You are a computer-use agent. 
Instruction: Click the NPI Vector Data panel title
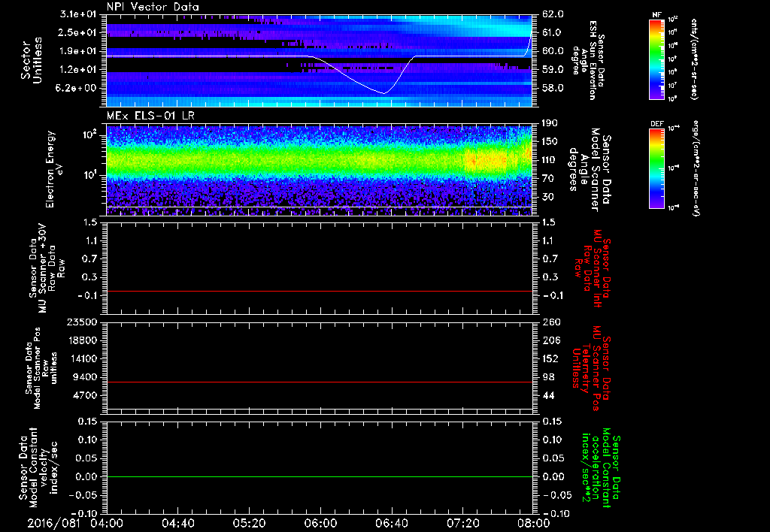(x=154, y=7)
